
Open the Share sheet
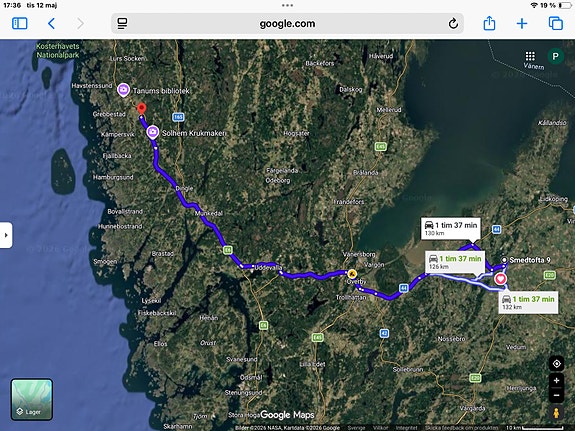click(x=489, y=23)
